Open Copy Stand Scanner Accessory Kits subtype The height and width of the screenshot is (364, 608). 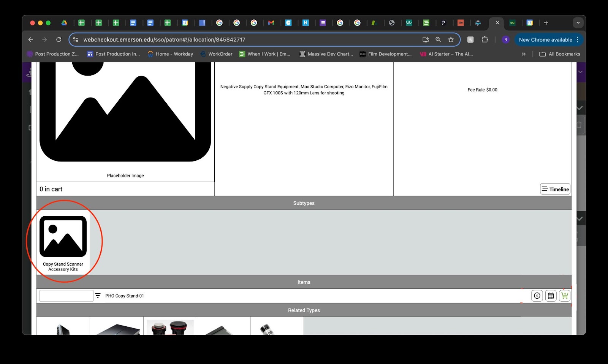tap(63, 242)
